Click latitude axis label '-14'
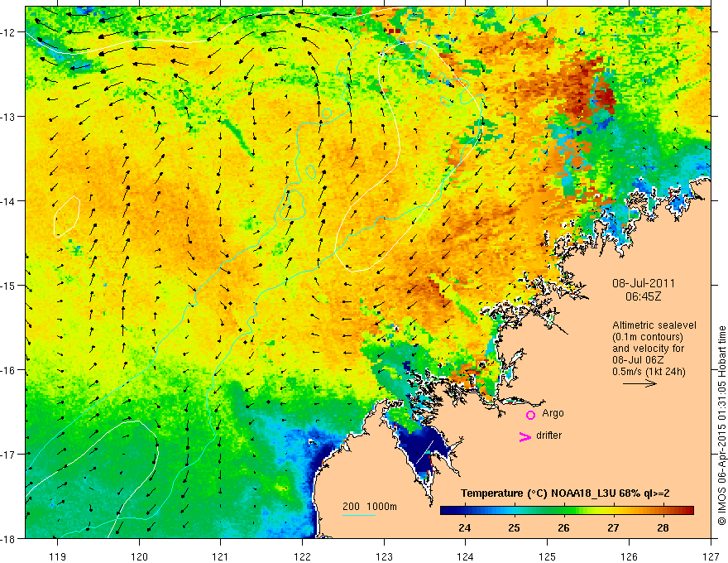This screenshot has width=728, height=563. pyautogui.click(x=9, y=200)
